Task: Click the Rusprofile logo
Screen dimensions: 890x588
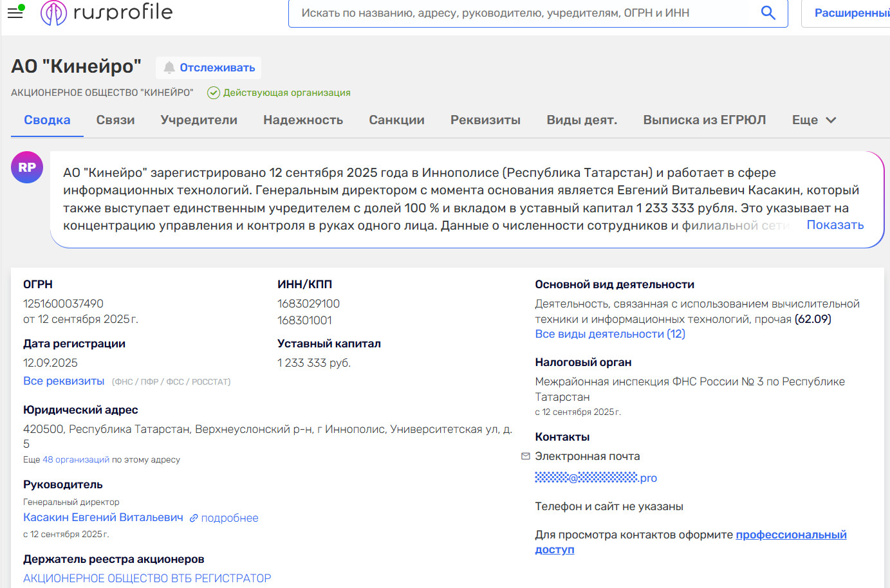Action: [107, 13]
